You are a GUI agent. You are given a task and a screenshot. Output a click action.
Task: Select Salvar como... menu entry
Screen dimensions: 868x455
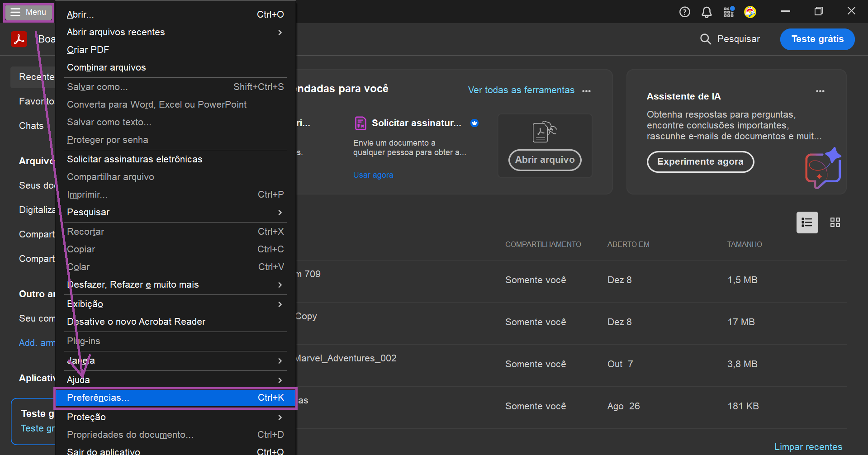coord(175,87)
